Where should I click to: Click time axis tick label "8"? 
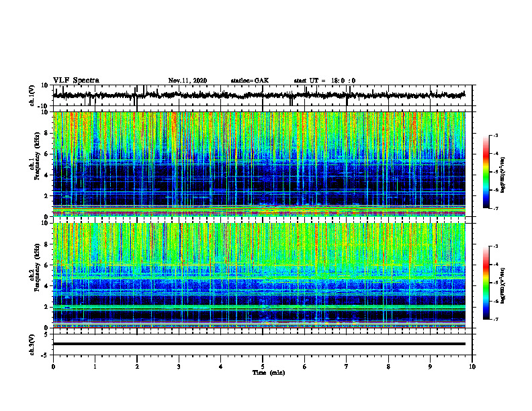pyautogui.click(x=388, y=367)
